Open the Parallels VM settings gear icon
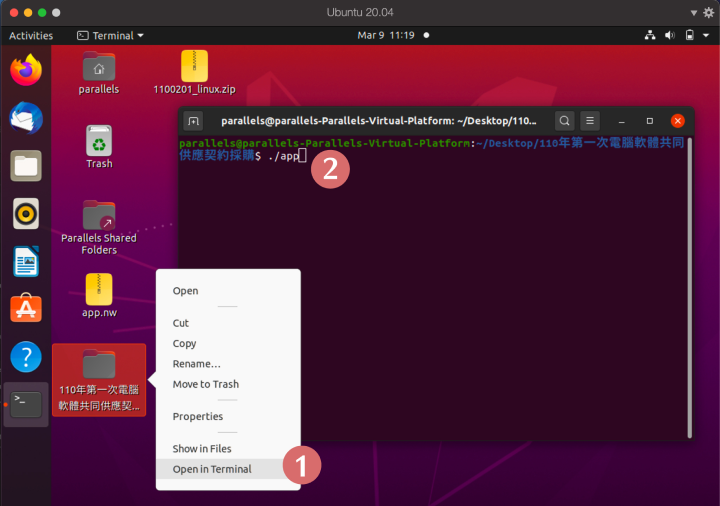The image size is (720, 506). coord(709,13)
